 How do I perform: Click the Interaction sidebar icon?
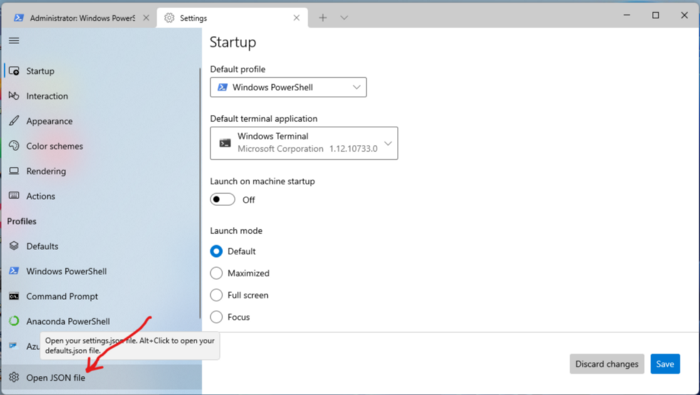click(14, 96)
